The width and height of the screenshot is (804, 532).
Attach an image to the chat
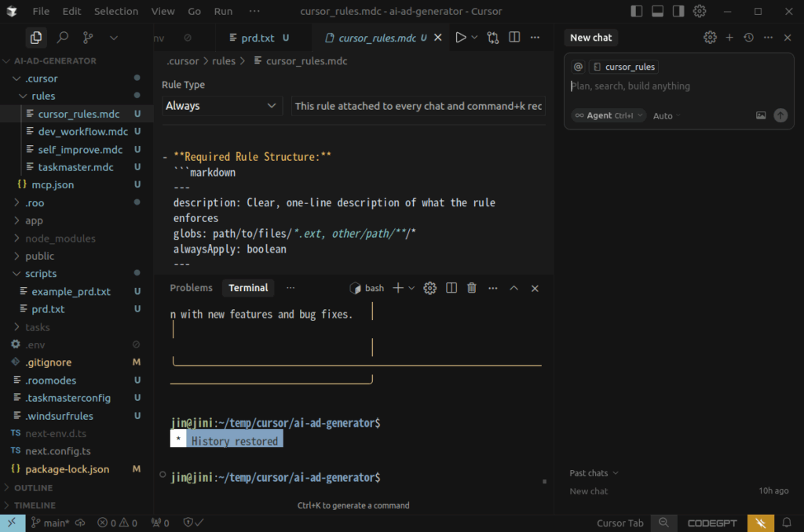(761, 115)
